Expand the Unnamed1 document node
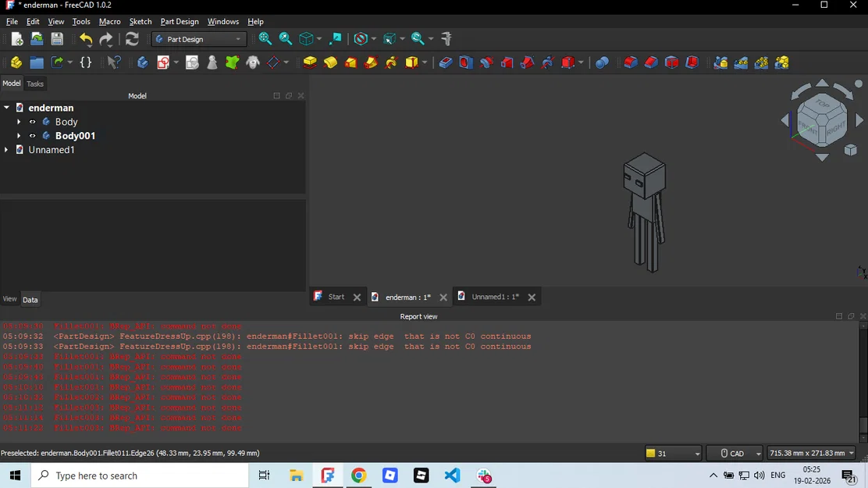The image size is (868, 488). pos(6,150)
